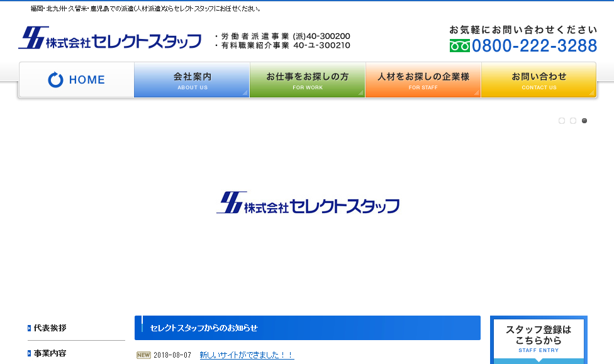Click the セレクトスタッフからのお知らせ heading bar
This screenshot has width=614, height=364.
(x=308, y=328)
